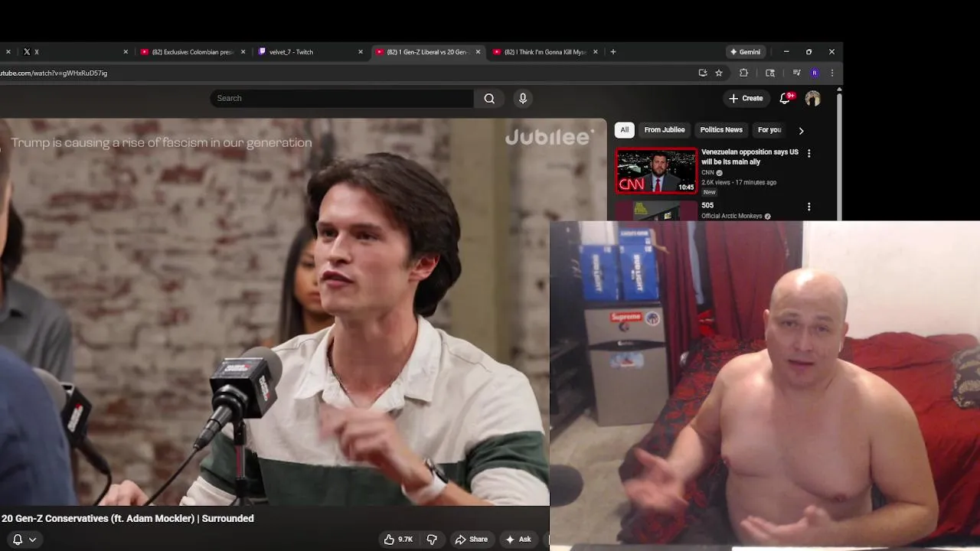Open YouTube account avatar menu
This screenshot has width=980, height=551.
point(812,98)
